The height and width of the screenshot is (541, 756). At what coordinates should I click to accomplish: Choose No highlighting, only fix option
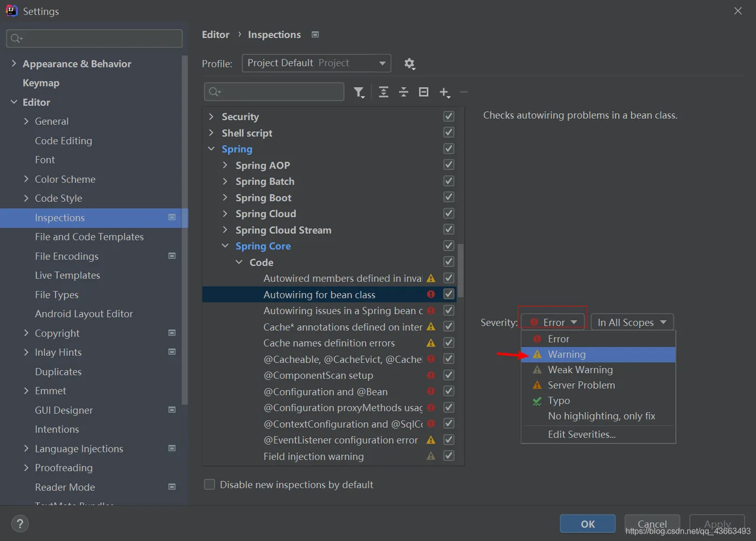tap(598, 416)
